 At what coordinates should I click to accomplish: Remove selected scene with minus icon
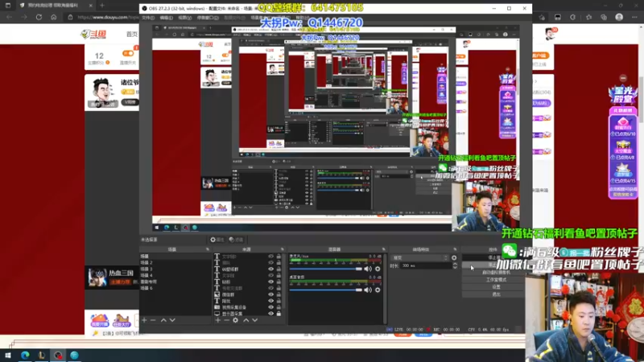pos(153,320)
